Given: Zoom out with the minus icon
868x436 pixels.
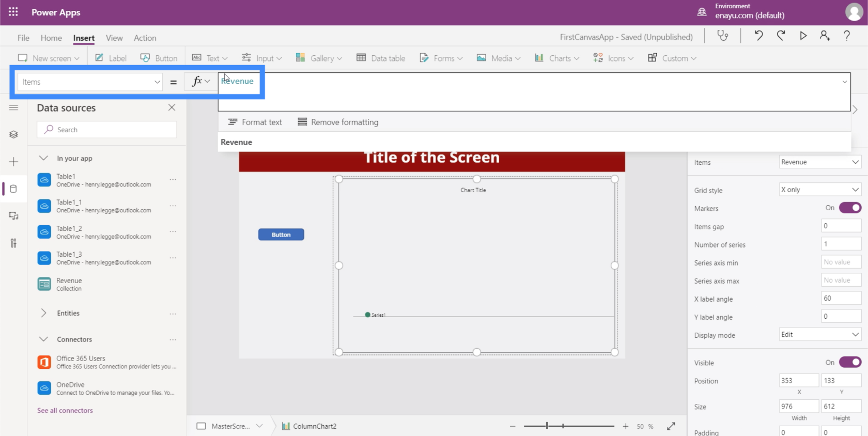Looking at the screenshot, I should coord(513,426).
